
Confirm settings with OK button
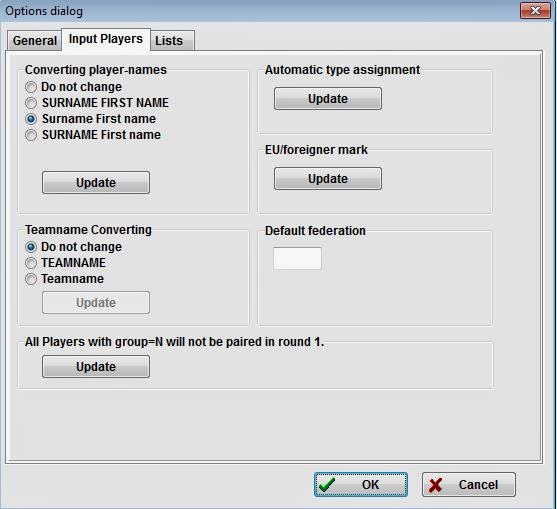point(361,484)
